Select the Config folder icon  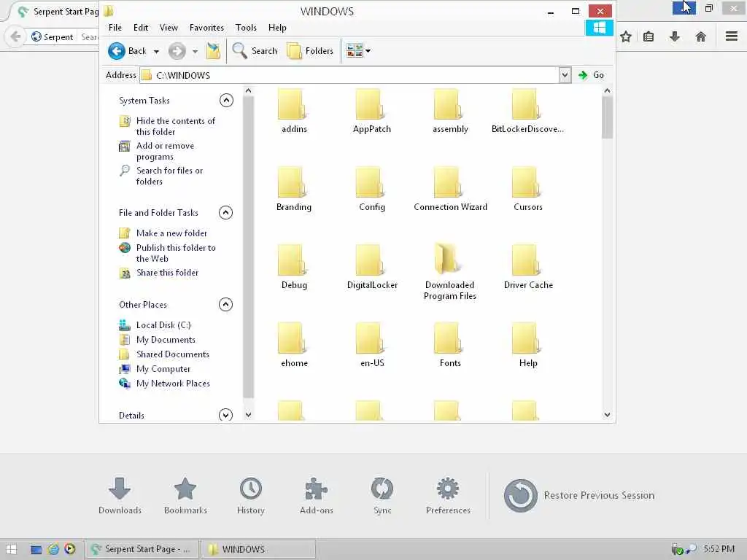tap(370, 182)
